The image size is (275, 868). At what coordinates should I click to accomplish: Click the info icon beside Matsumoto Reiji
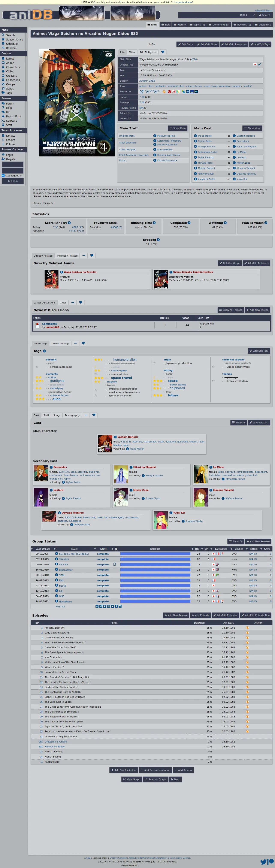[x=155, y=136]
